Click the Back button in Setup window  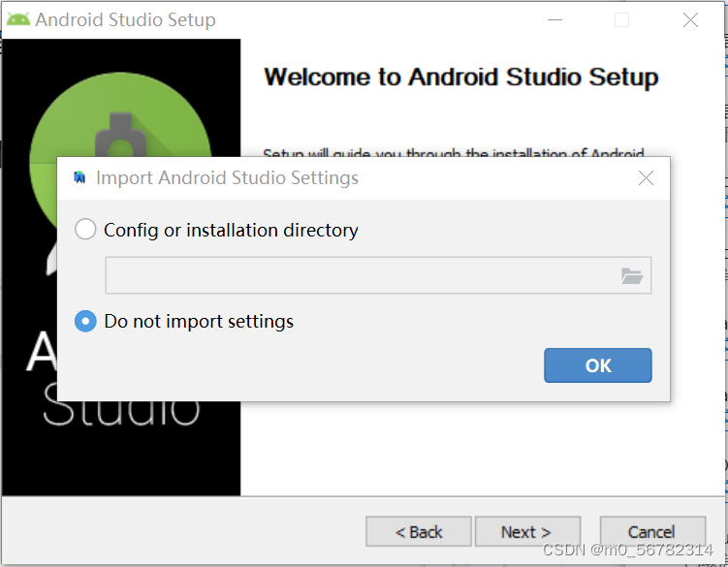(x=419, y=531)
